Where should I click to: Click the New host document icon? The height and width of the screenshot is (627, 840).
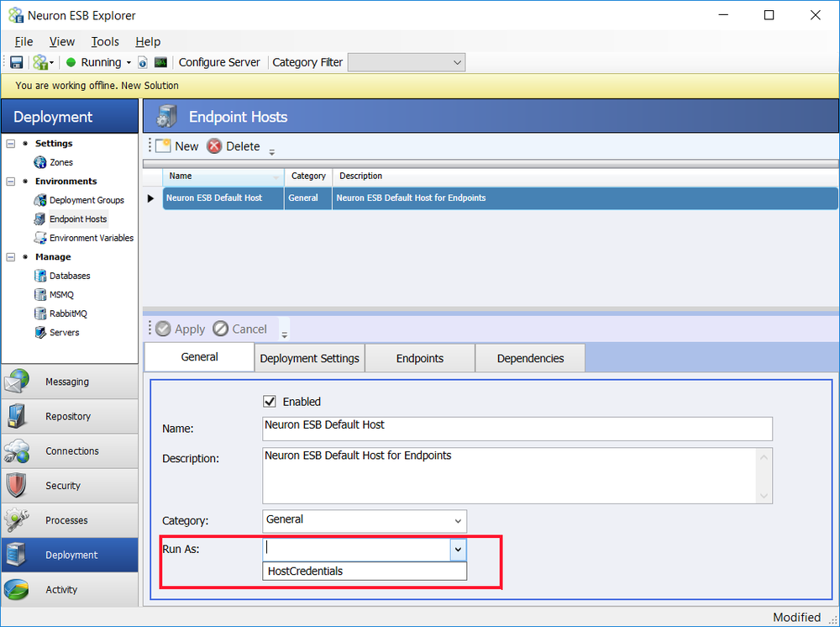pos(163,145)
